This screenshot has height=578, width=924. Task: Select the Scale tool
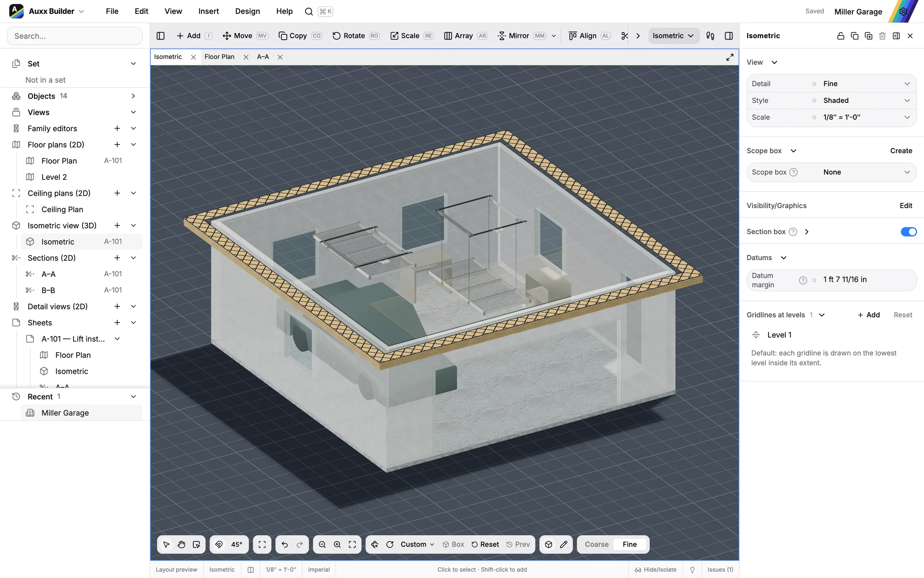pos(412,36)
